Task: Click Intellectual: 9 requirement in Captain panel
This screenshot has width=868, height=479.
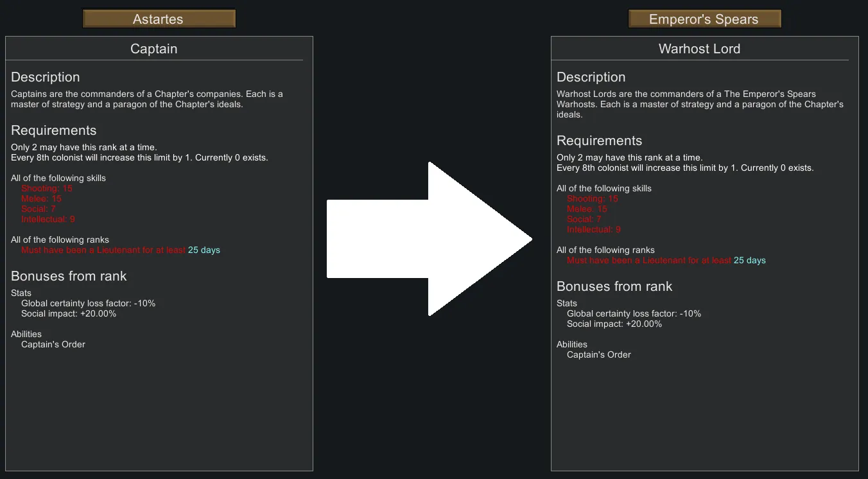Action: [48, 219]
